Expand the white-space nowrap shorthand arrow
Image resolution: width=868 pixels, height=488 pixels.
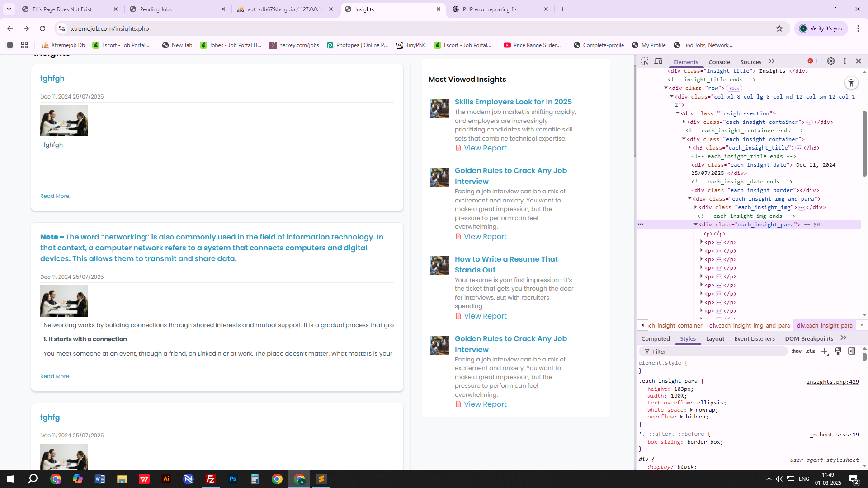click(x=691, y=410)
